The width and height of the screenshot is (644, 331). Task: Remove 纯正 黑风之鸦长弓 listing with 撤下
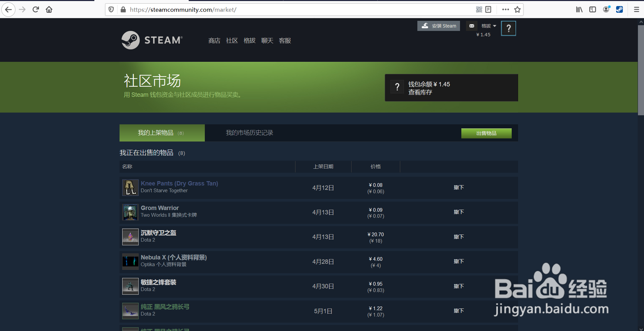pos(459,311)
